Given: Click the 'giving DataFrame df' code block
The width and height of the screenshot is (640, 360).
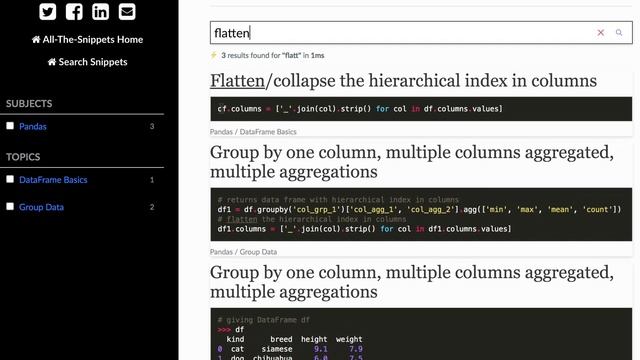Looking at the screenshot, I should point(421,334).
